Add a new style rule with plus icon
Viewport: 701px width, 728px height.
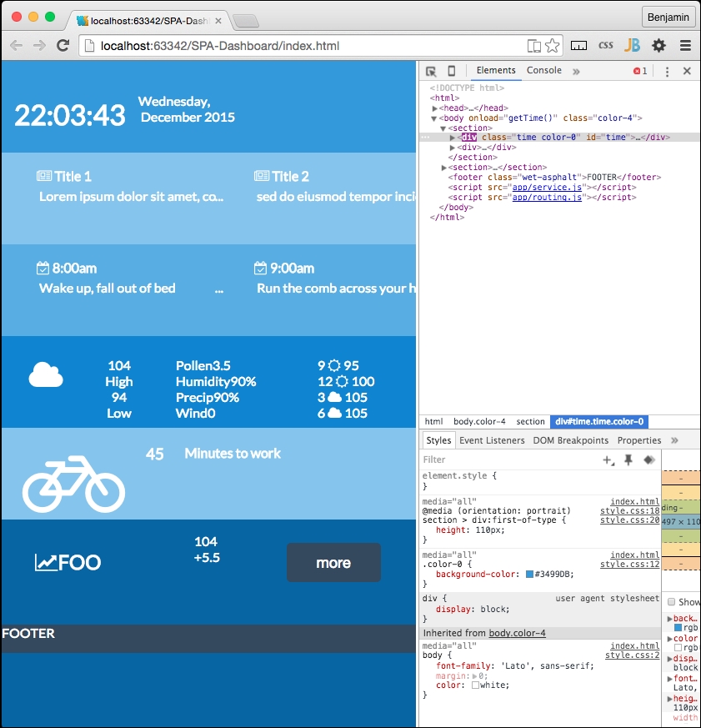(608, 460)
